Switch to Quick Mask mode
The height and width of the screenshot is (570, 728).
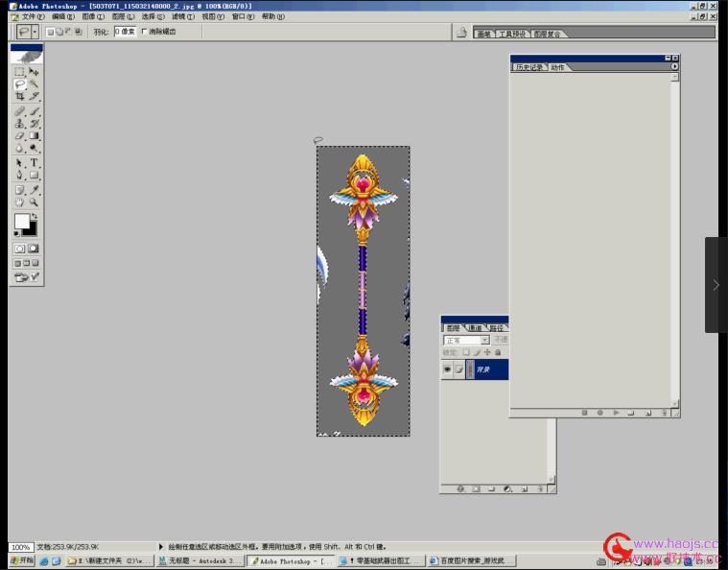click(34, 249)
